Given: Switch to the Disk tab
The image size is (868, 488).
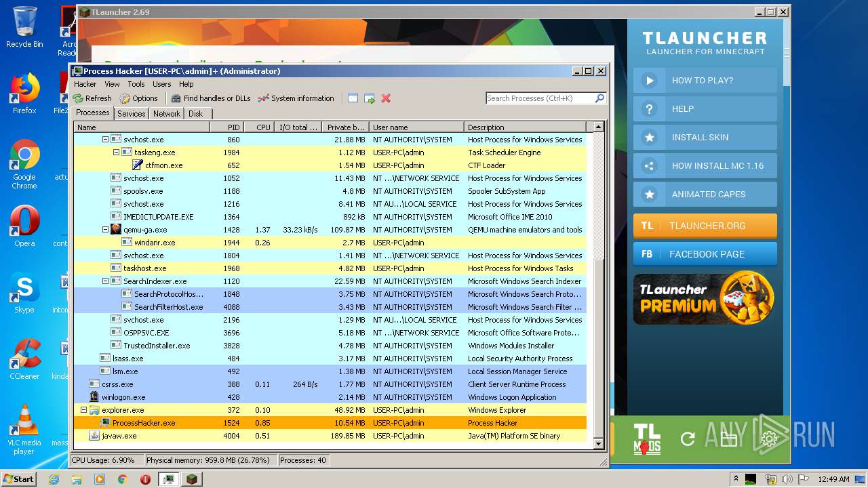Looking at the screenshot, I should pyautogui.click(x=195, y=114).
